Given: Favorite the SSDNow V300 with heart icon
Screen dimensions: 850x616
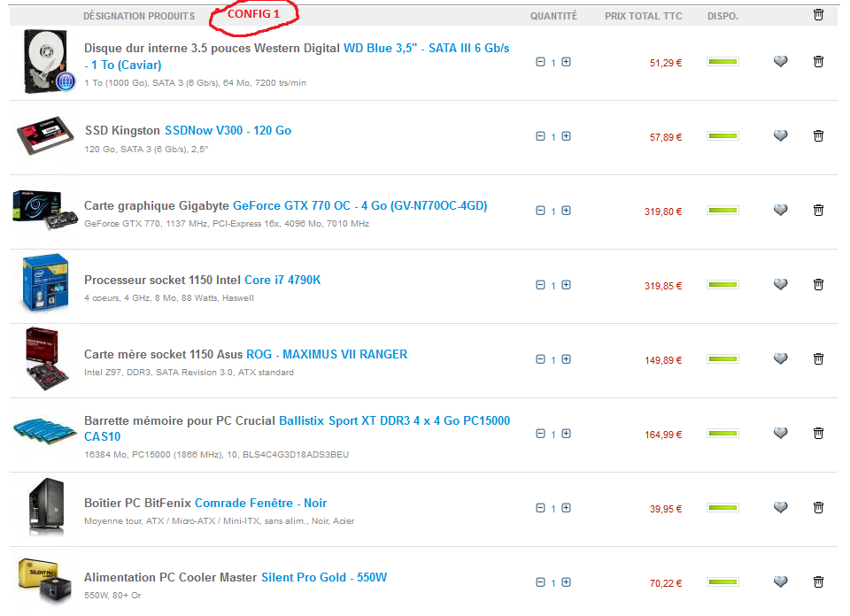Looking at the screenshot, I should click(x=780, y=135).
